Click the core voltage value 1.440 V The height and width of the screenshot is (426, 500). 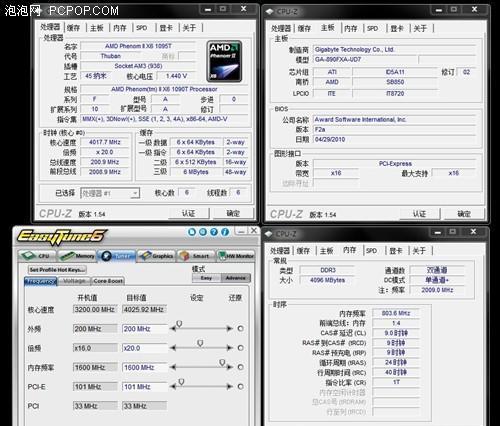(x=176, y=76)
